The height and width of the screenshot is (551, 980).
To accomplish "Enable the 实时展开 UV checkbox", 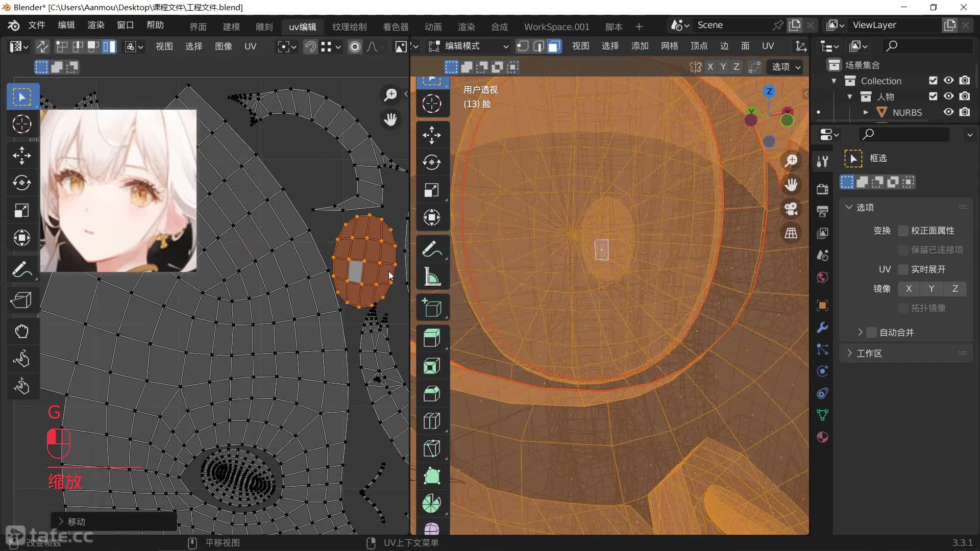I will click(903, 269).
